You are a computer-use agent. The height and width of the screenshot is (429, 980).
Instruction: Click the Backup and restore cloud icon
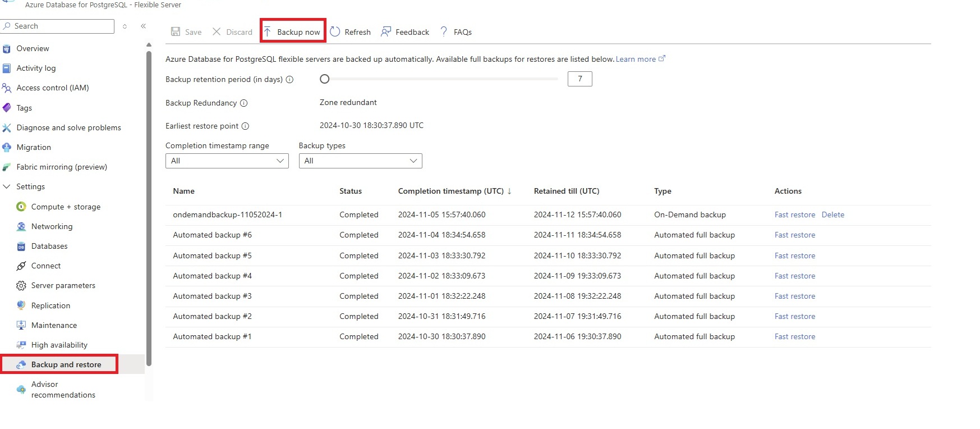(21, 365)
